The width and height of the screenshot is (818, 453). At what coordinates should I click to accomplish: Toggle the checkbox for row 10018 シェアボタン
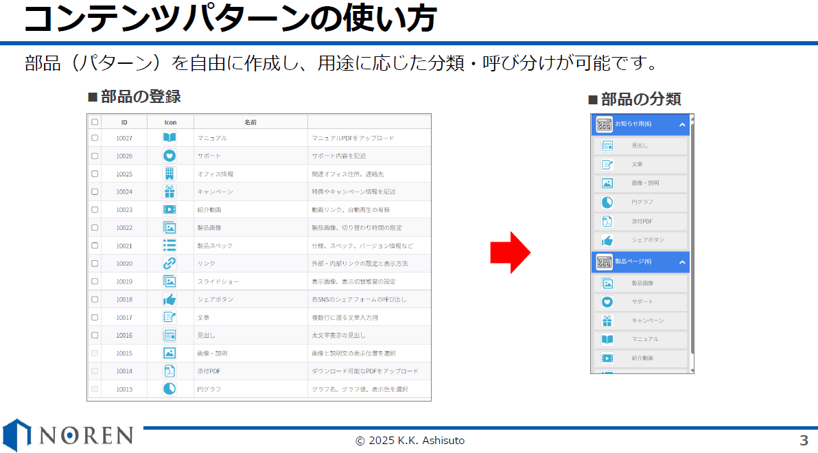[x=95, y=300]
